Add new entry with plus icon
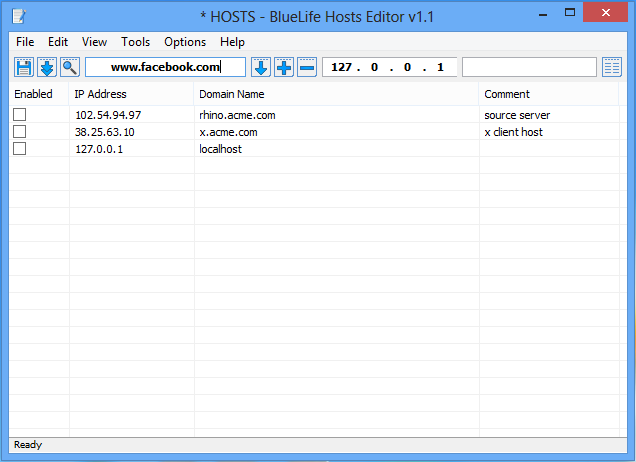 pos(284,67)
